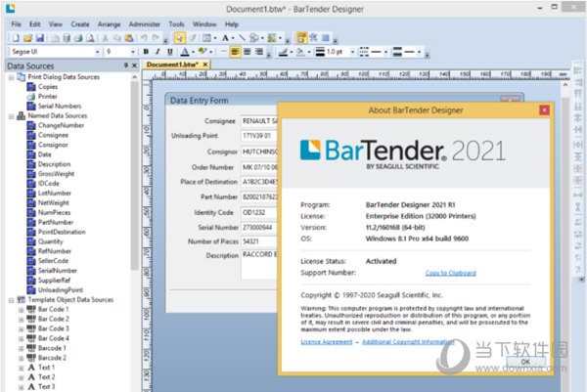Click the Save floppy disk icon
The width and height of the screenshot is (587, 392).
40,38
